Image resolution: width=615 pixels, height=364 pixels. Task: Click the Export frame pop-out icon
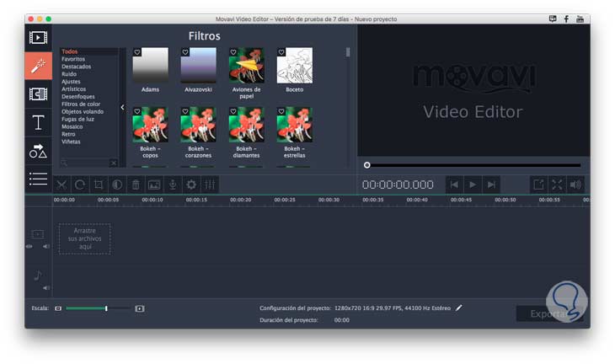pyautogui.click(x=538, y=185)
